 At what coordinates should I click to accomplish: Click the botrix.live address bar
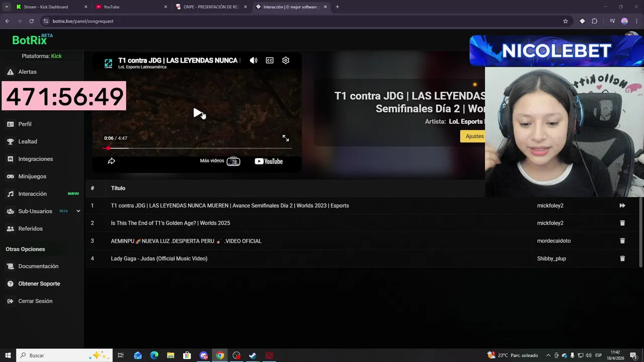click(302, 21)
